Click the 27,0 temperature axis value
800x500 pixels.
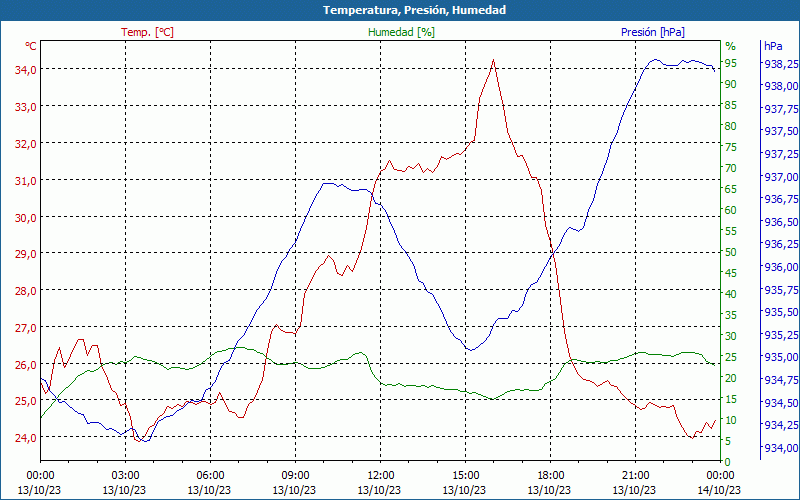26,328
